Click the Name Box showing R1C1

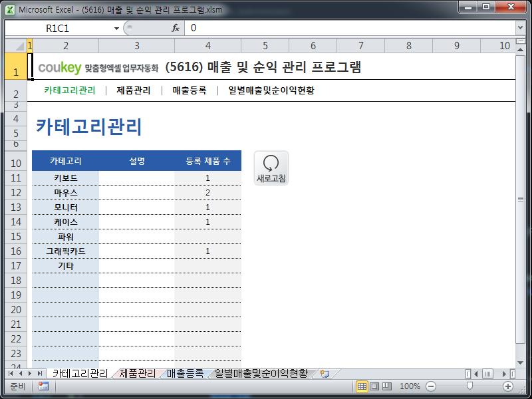[59, 28]
